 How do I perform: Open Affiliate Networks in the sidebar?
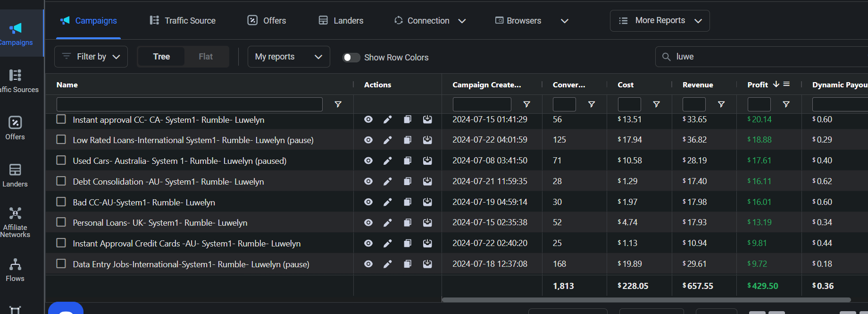point(15,222)
